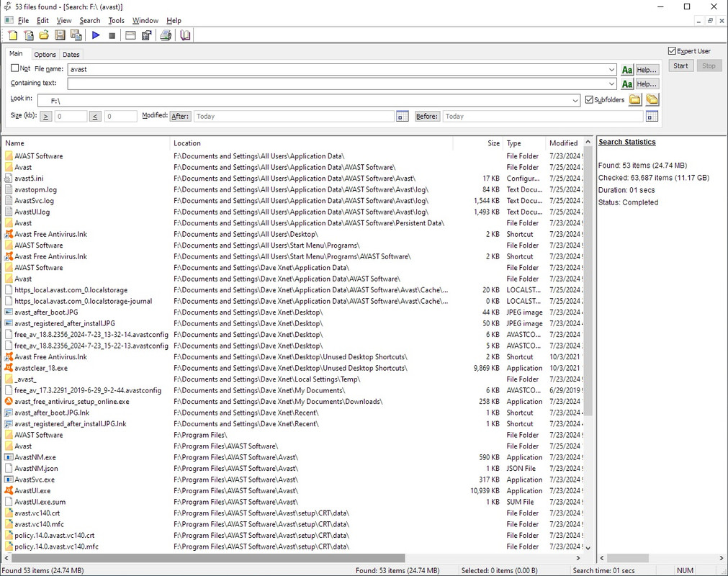Open the Before date calendar icon
The width and height of the screenshot is (728, 576).
click(652, 117)
